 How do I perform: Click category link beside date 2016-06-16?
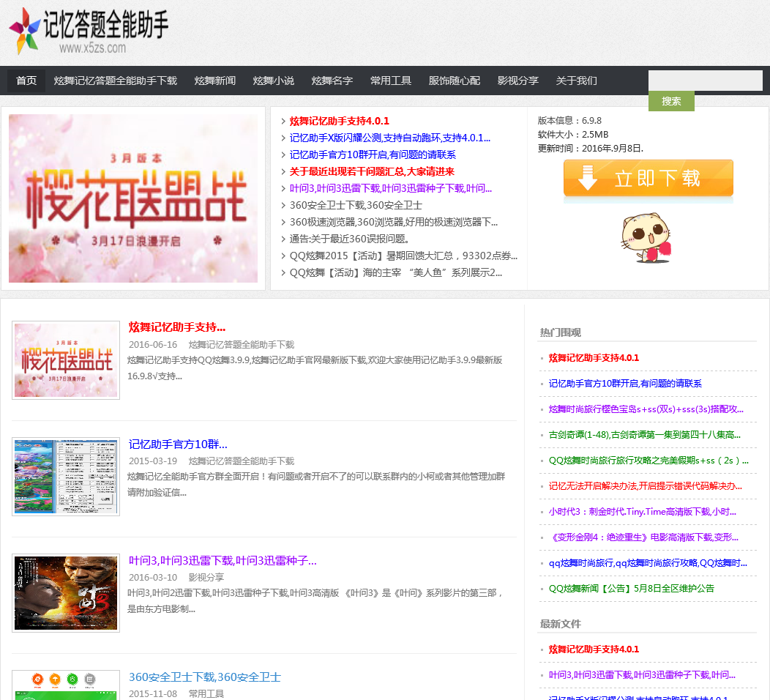[242, 344]
